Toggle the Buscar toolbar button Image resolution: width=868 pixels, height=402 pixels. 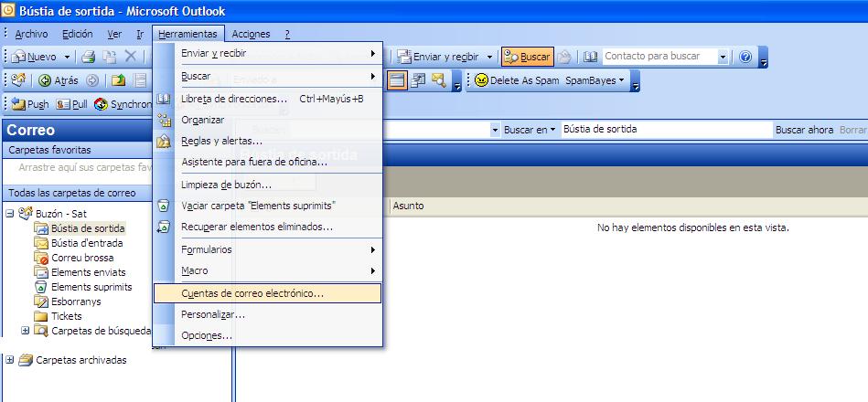(528, 57)
